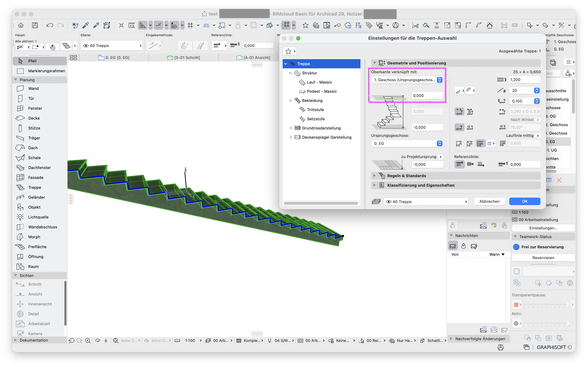Select Podest - Massiv in tree
The width and height of the screenshot is (588, 367).
point(322,91)
